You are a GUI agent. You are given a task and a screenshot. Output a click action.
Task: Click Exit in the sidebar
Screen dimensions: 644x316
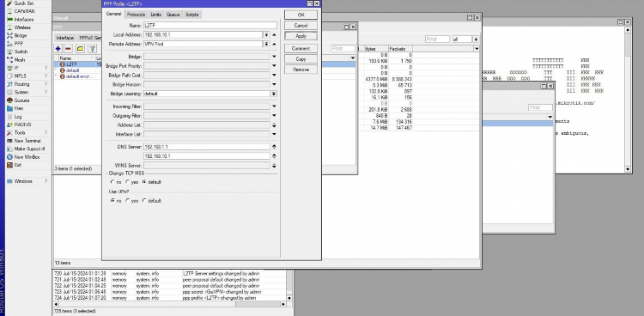[18, 165]
